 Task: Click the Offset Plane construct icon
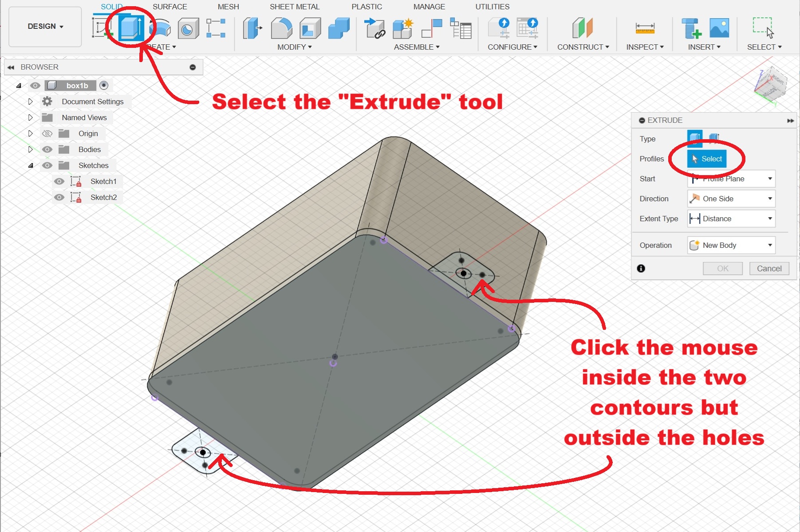pyautogui.click(x=583, y=28)
